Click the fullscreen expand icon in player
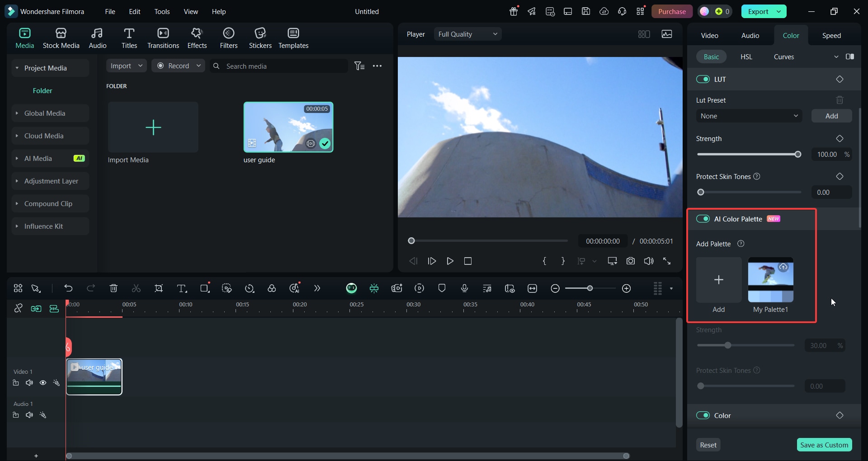 coord(667,261)
